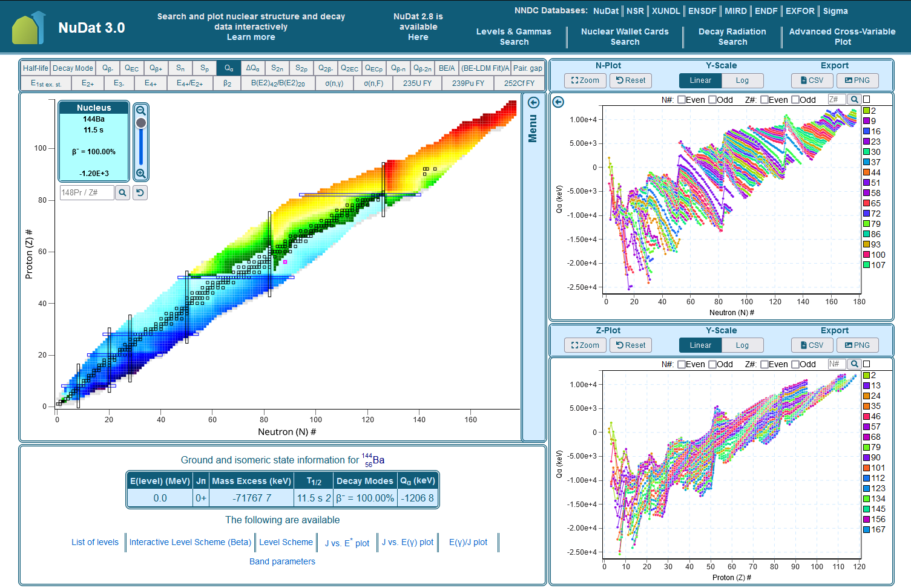Open Interactive Level Scheme (Beta)

[190, 542]
